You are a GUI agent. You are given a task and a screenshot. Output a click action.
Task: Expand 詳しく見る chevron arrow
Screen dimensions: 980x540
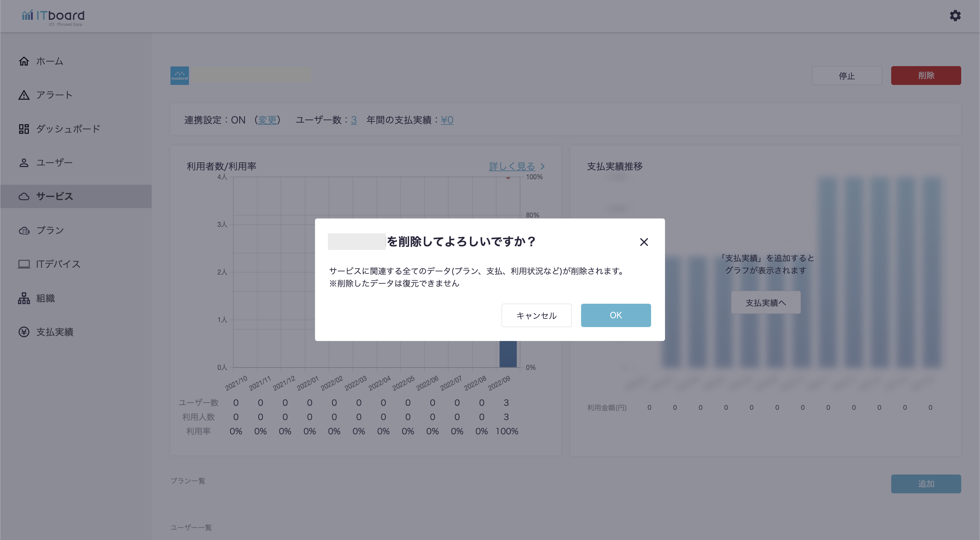point(542,166)
